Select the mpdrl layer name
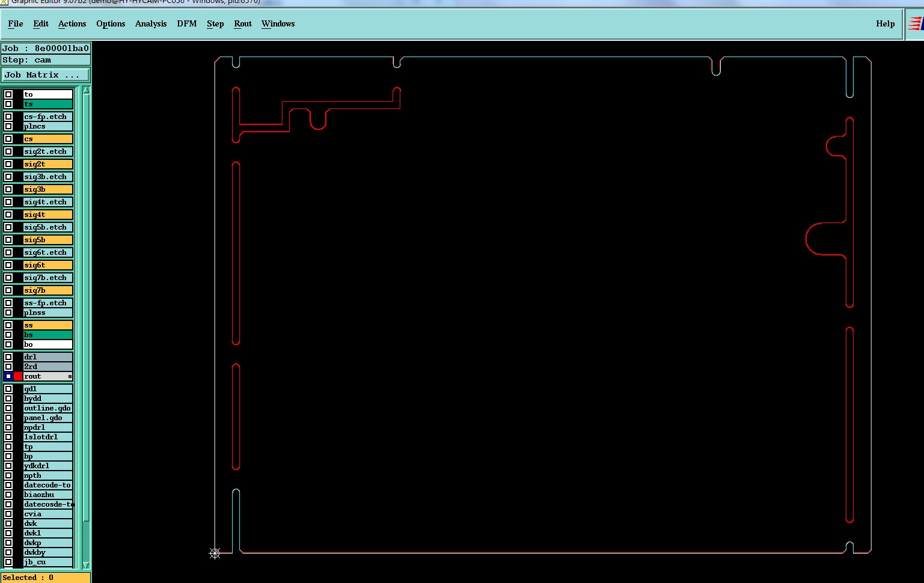The width and height of the screenshot is (924, 583). click(48, 427)
